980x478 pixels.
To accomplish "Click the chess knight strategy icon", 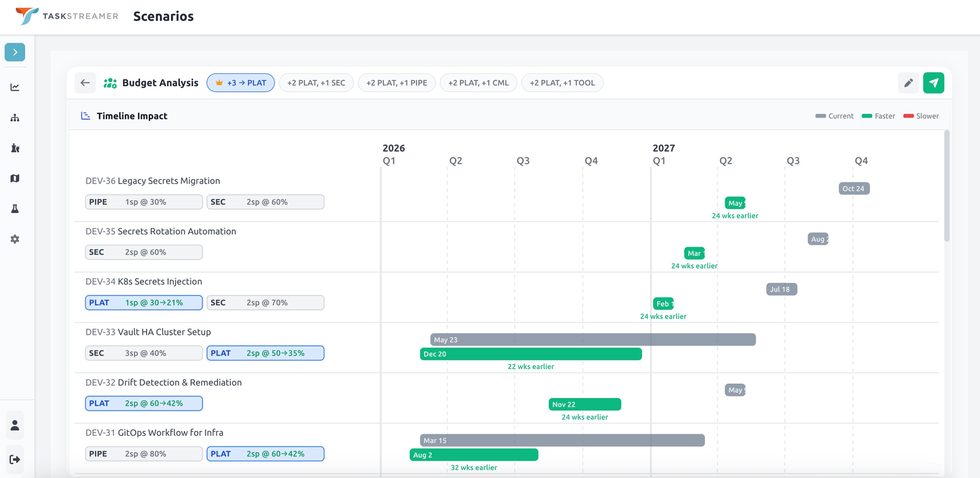I will (x=15, y=148).
